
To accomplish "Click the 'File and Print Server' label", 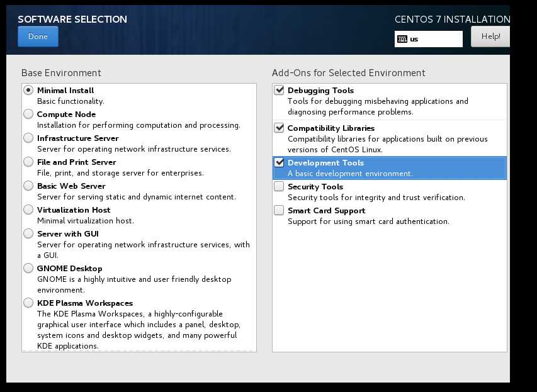I will [77, 162].
